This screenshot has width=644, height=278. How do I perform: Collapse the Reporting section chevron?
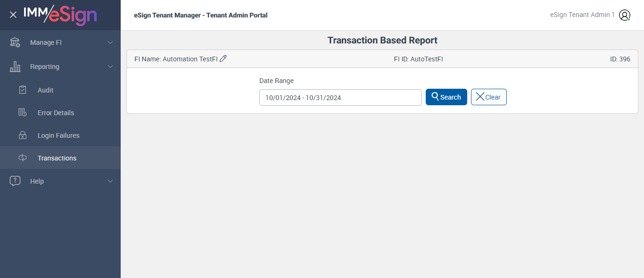click(x=110, y=67)
